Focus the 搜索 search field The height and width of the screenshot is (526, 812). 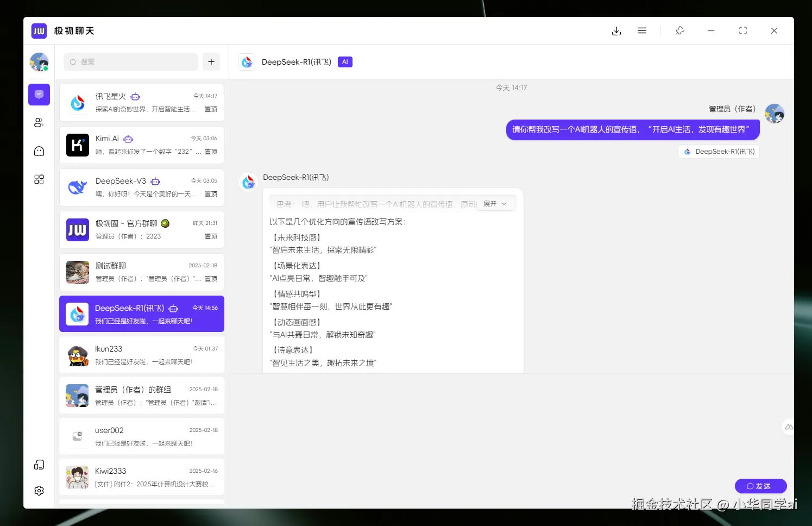pyautogui.click(x=131, y=62)
